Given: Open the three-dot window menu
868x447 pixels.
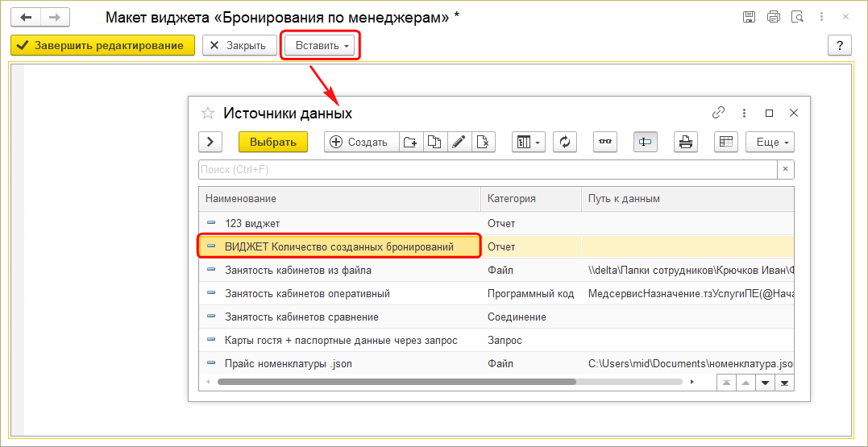Looking at the screenshot, I should 744,113.
